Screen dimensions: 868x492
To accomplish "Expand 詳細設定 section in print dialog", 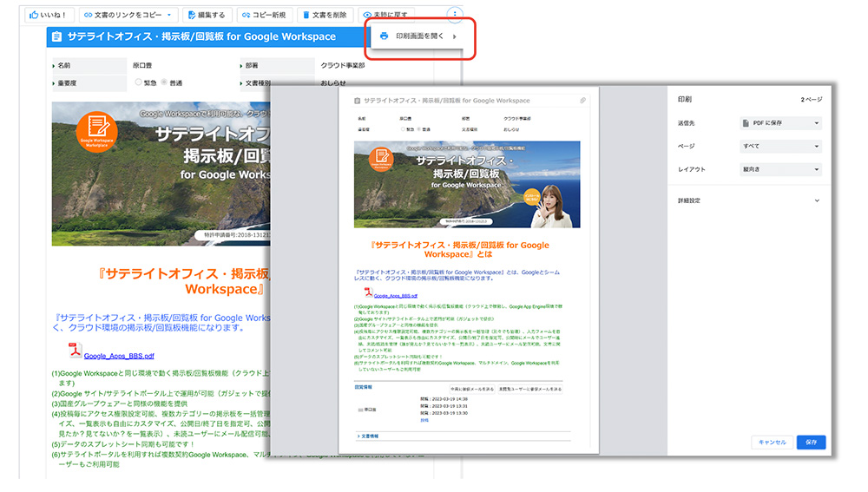I will [x=748, y=201].
